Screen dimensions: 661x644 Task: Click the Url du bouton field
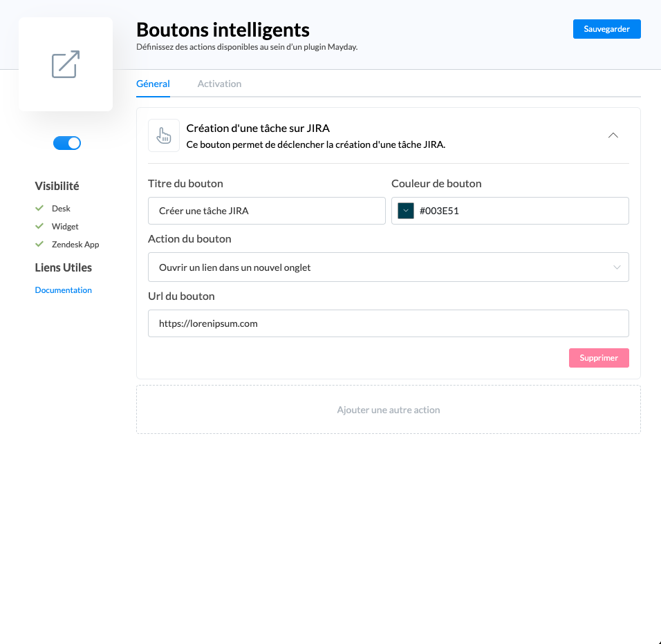click(388, 323)
